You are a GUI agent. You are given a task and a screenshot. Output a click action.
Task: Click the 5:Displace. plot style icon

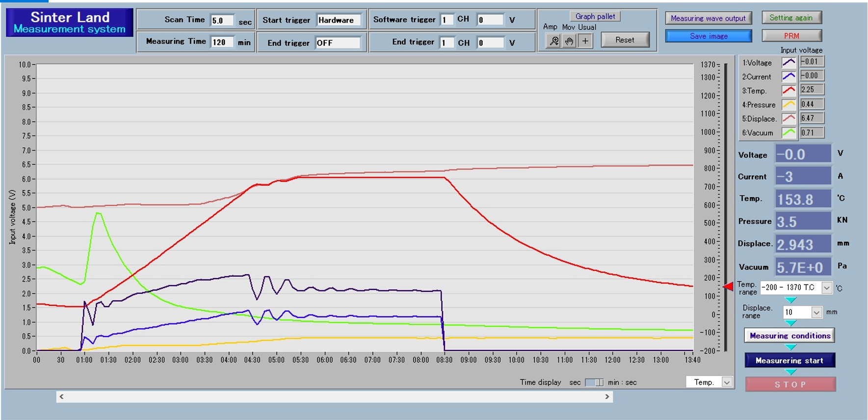(789, 118)
